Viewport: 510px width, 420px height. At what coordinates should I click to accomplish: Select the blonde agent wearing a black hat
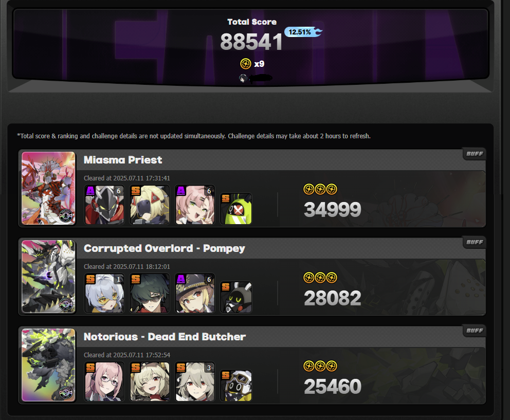pos(195,293)
